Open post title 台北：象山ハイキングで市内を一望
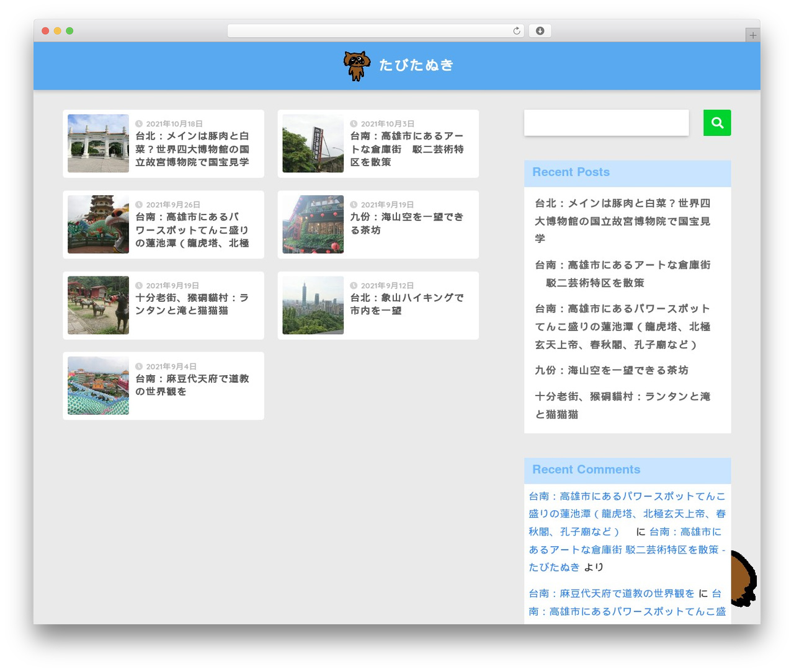The image size is (794, 672). (407, 304)
